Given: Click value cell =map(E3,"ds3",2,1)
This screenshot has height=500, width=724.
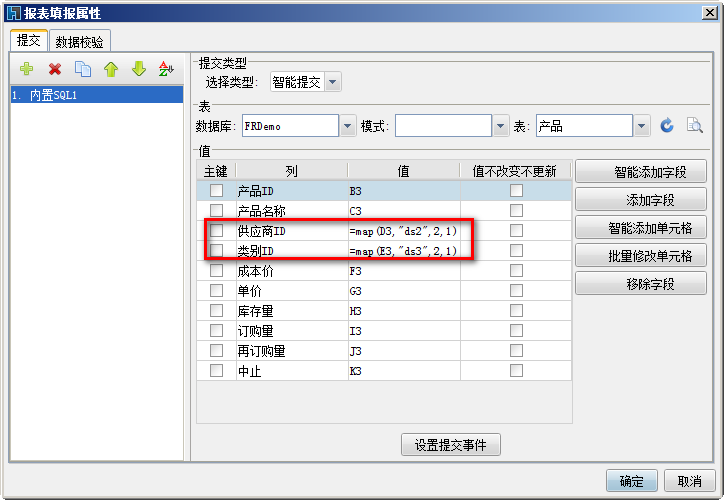Looking at the screenshot, I should click(x=404, y=251).
